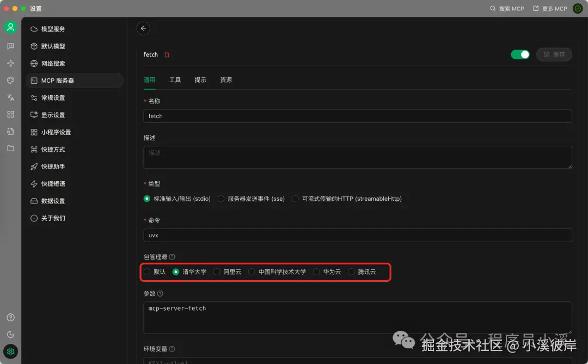Open 快捷短语 in the sidebar

74,184
